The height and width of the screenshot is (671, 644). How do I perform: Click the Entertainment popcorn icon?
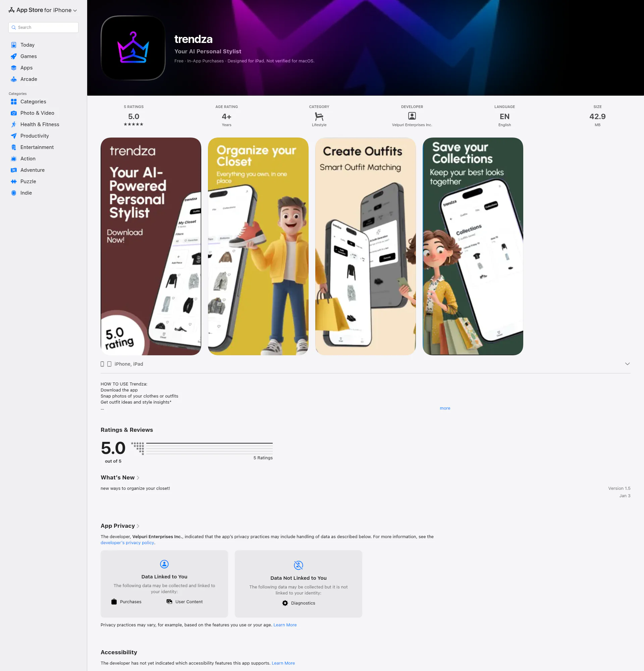14,147
